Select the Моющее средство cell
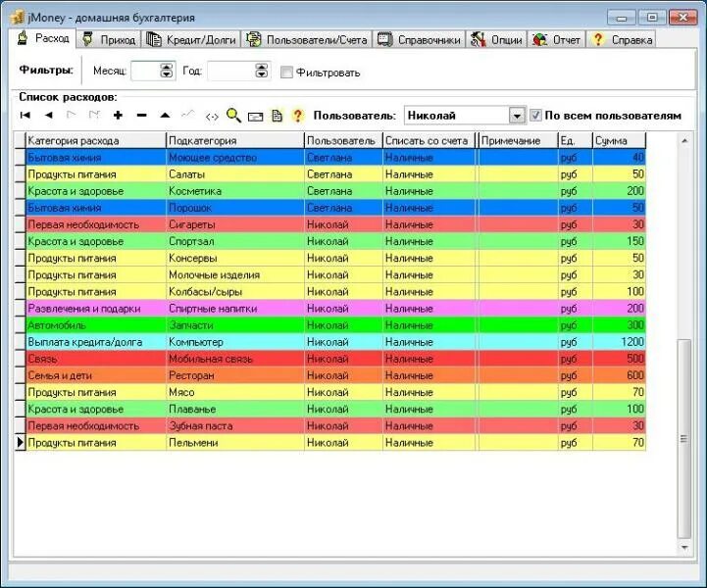 pyautogui.click(x=235, y=158)
